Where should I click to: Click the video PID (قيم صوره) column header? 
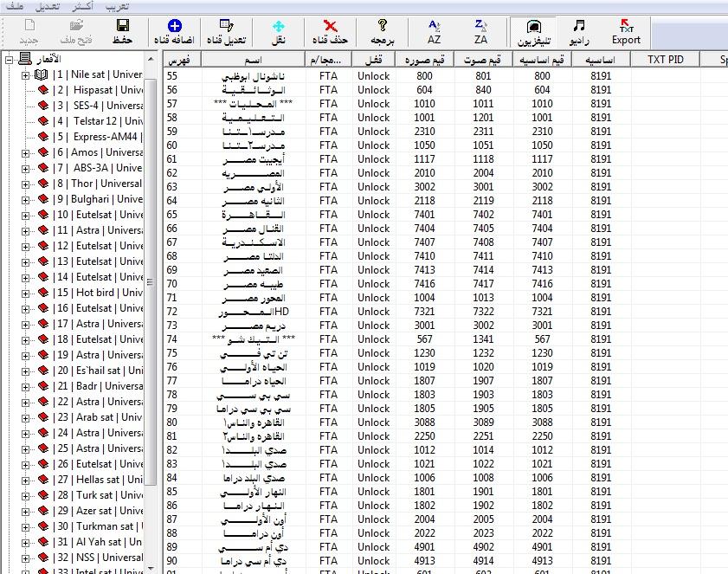click(x=424, y=60)
